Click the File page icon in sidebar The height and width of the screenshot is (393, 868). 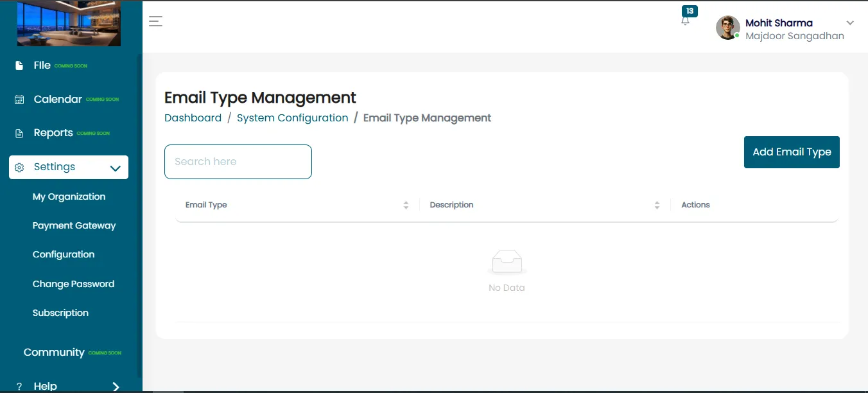[x=19, y=65]
